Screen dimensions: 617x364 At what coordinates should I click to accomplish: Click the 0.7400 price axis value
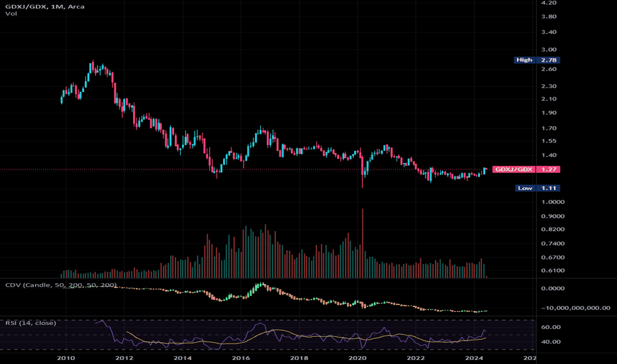553,244
